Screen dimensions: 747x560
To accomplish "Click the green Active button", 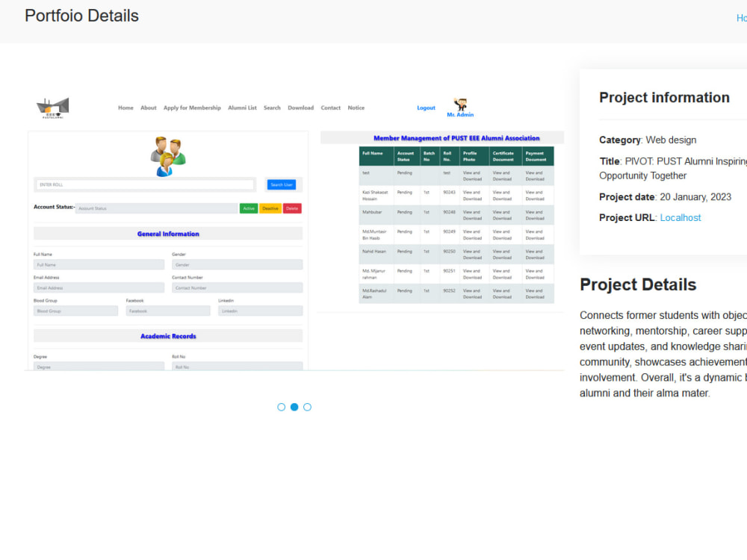I will coord(249,208).
